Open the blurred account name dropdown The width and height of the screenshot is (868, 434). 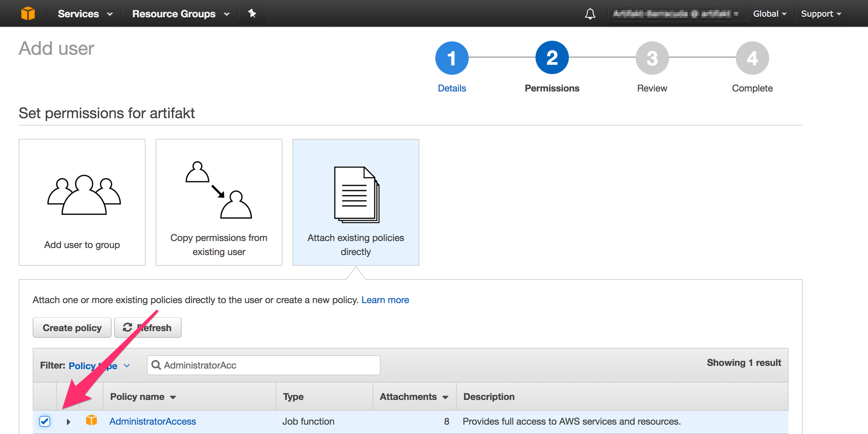pos(676,14)
